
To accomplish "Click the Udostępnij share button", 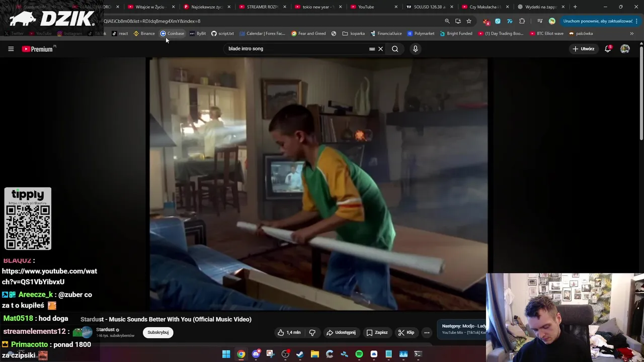I will pos(341,332).
